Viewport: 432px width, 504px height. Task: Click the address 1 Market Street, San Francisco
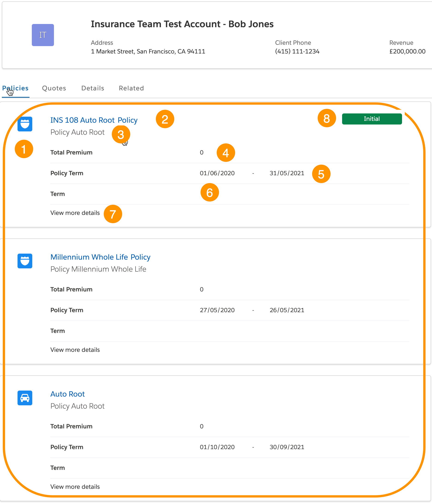click(148, 51)
